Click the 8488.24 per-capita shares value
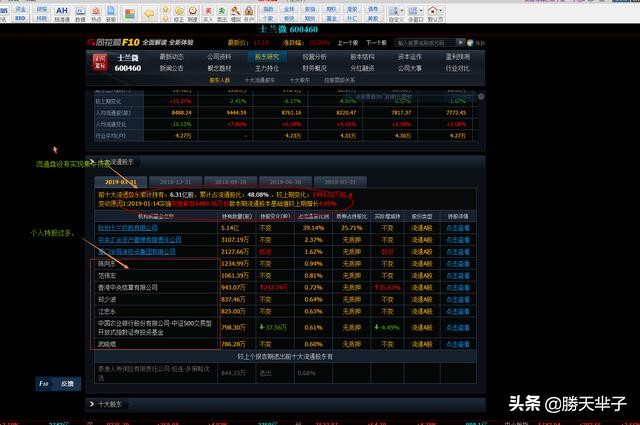Viewport: 640px width, 425px height. [182, 113]
